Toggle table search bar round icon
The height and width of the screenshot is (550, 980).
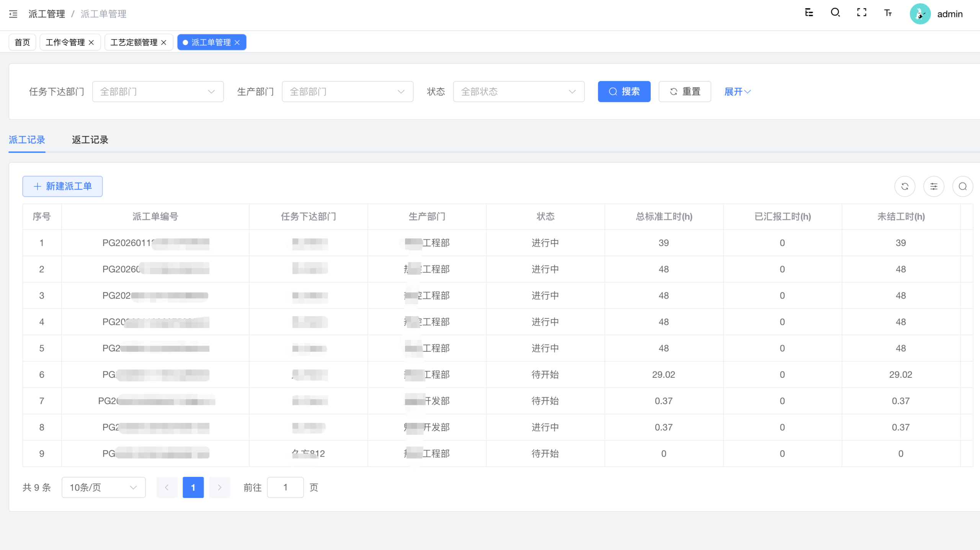[x=963, y=186]
